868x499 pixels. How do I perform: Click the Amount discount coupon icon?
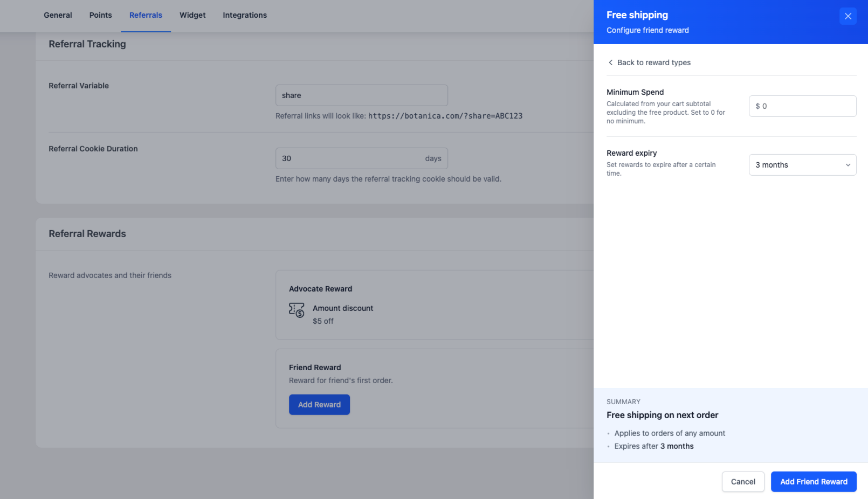pos(297,310)
